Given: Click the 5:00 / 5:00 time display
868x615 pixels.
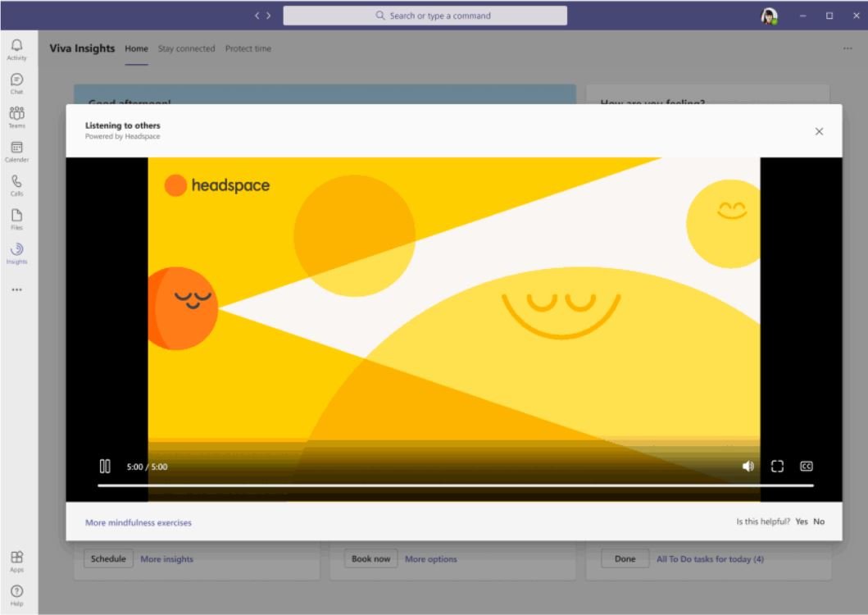Looking at the screenshot, I should pos(147,467).
